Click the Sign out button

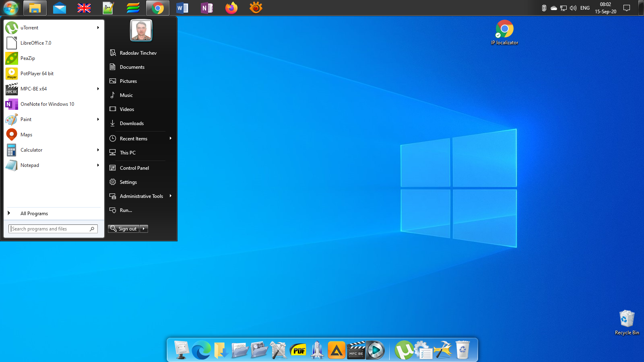click(124, 229)
